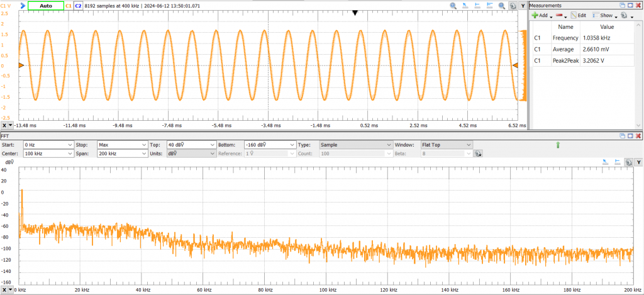
Task: Click the rightmost zoom magnifier in scope toolbar
Action: (x=502, y=5)
